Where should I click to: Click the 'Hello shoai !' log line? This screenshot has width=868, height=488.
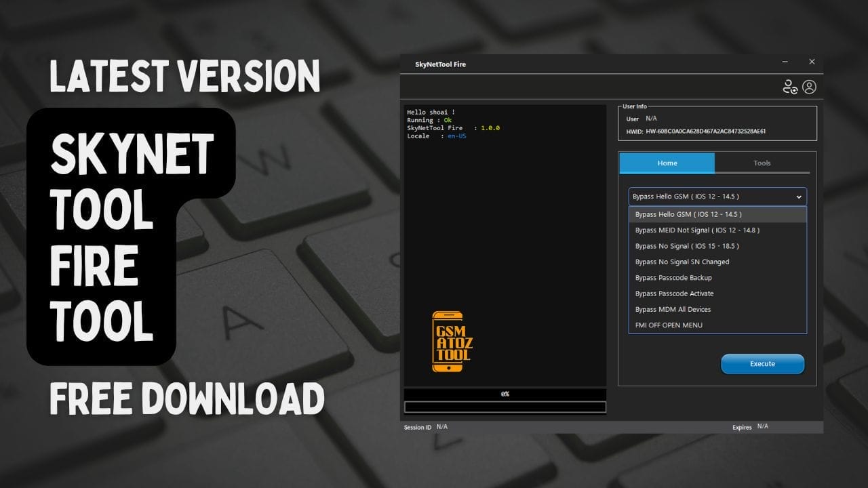point(431,112)
